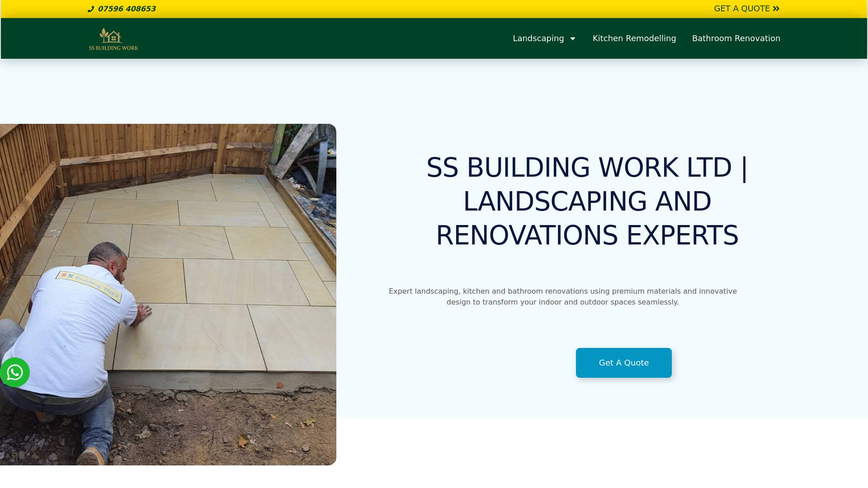The image size is (868, 488).
Task: Call the number 07596 408653
Action: tap(127, 9)
